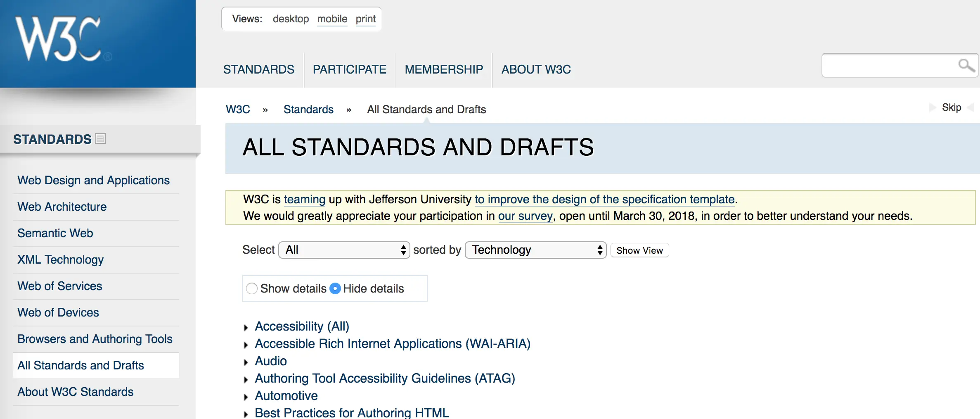Screen dimensions: 980x419
Task: Select the Show details radio button
Action: pyautogui.click(x=252, y=288)
